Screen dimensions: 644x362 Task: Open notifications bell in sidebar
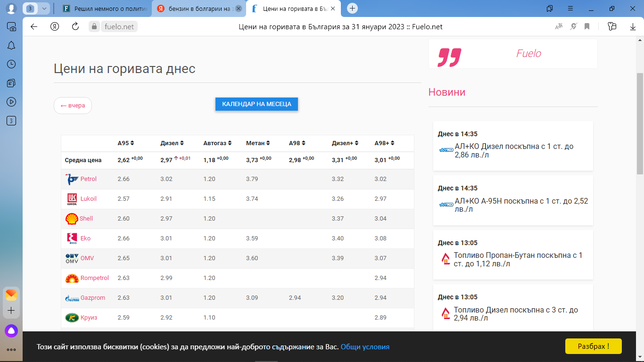tap(11, 45)
